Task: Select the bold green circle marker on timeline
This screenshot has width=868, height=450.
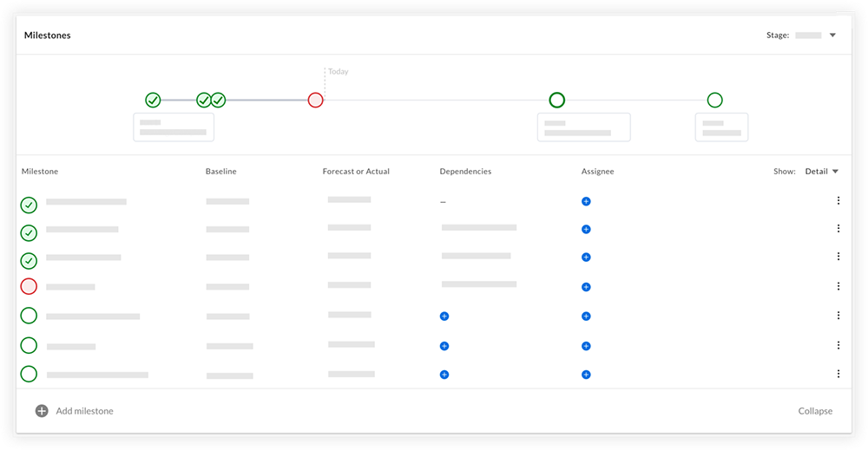Action: pos(557,100)
